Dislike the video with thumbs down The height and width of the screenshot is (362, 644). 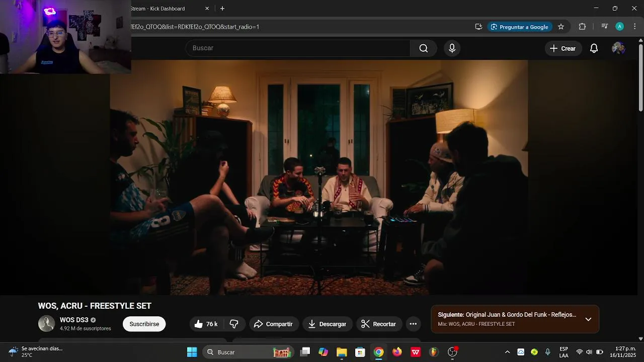click(x=234, y=324)
